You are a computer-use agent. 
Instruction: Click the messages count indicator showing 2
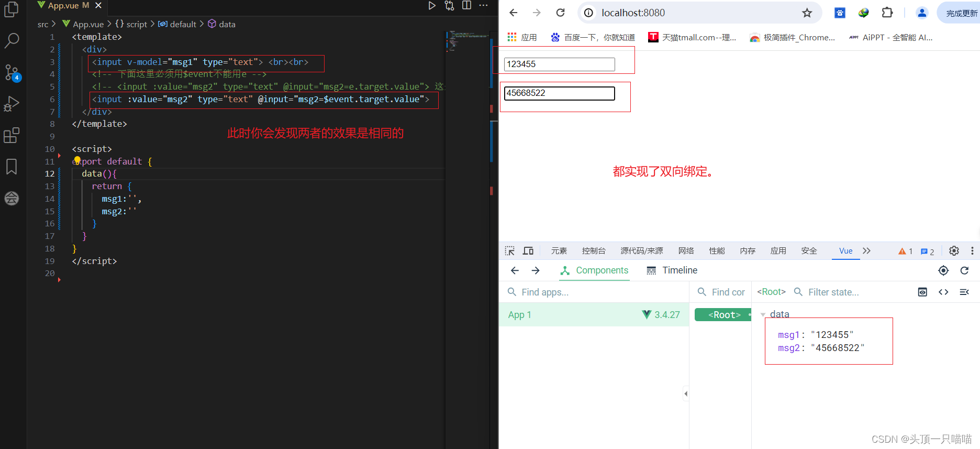click(x=927, y=251)
